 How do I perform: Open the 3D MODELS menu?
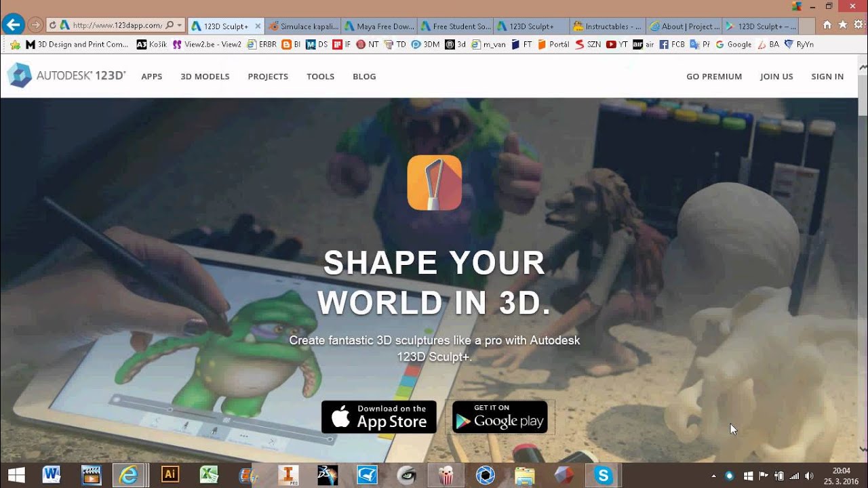pyautogui.click(x=205, y=77)
